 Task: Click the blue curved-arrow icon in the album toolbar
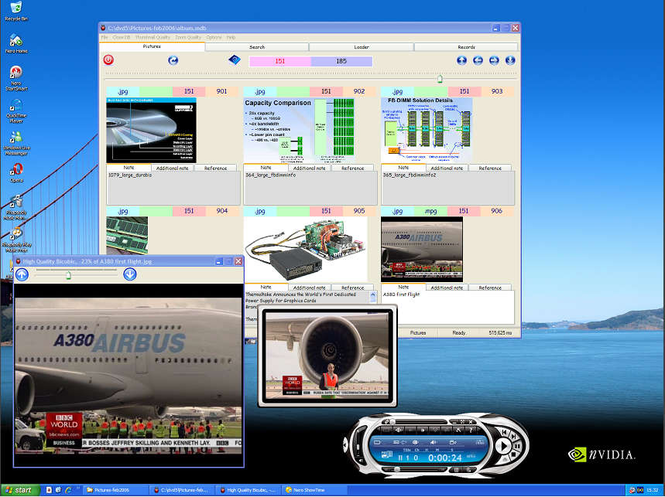tap(173, 60)
